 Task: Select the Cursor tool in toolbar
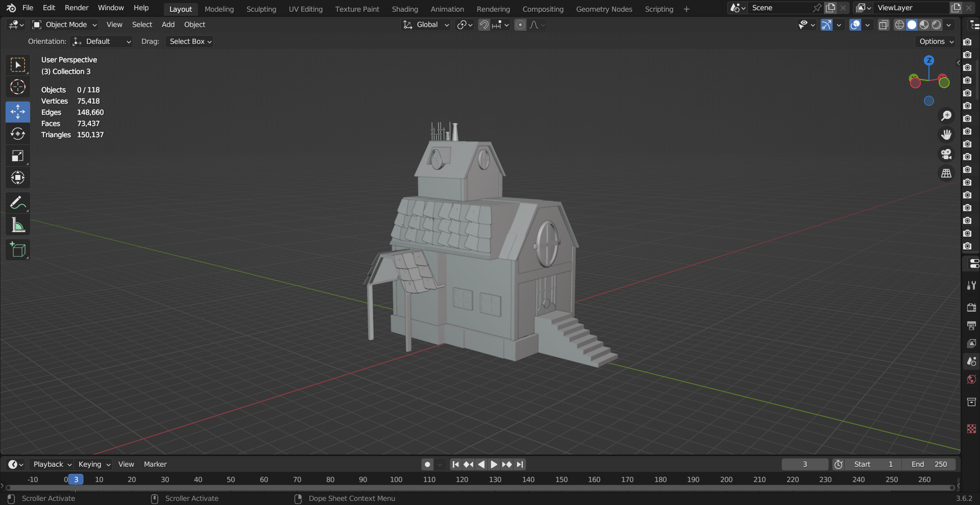[x=18, y=87]
